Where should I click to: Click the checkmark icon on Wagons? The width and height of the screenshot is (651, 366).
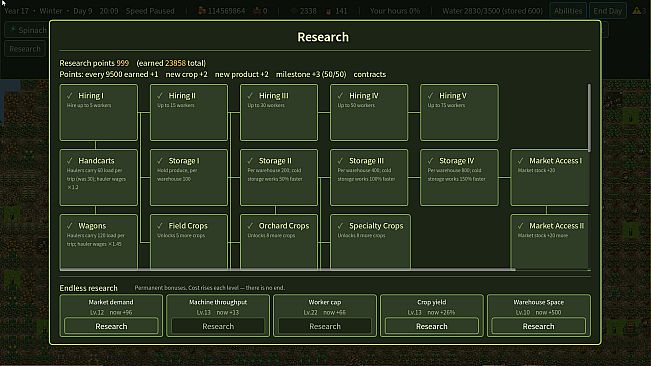pos(69,226)
